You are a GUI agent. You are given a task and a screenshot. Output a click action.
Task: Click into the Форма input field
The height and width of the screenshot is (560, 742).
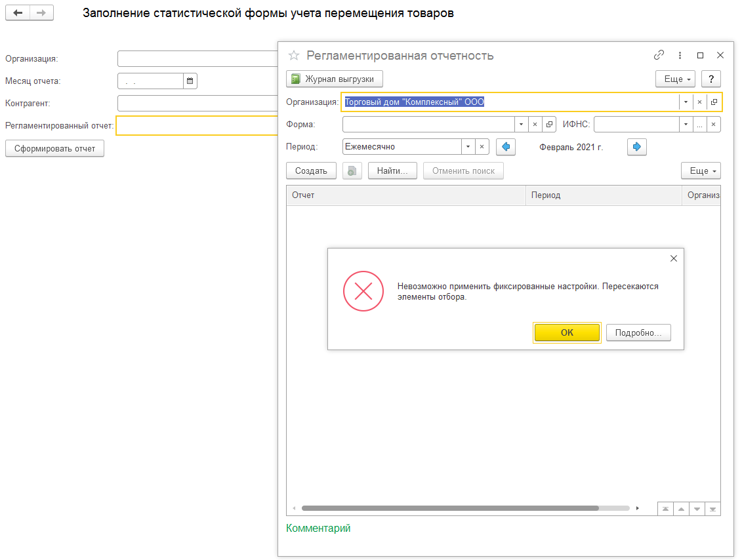click(x=428, y=125)
